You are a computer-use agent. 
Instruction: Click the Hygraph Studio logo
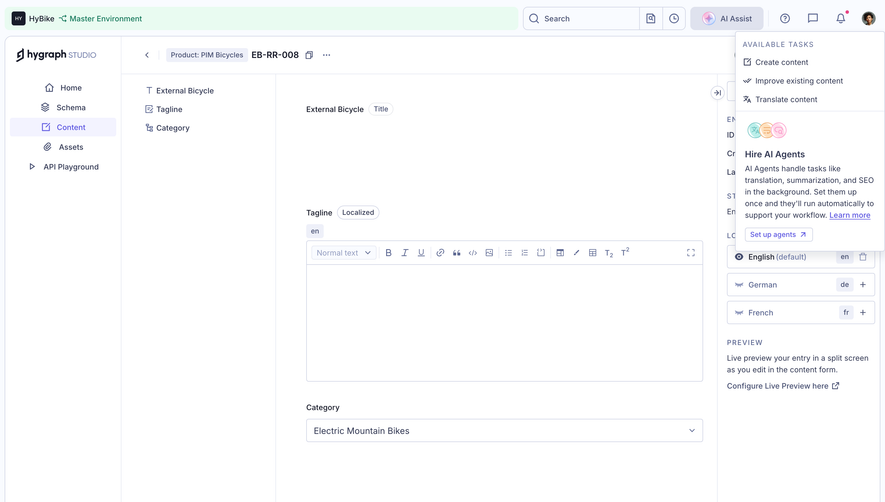click(56, 55)
